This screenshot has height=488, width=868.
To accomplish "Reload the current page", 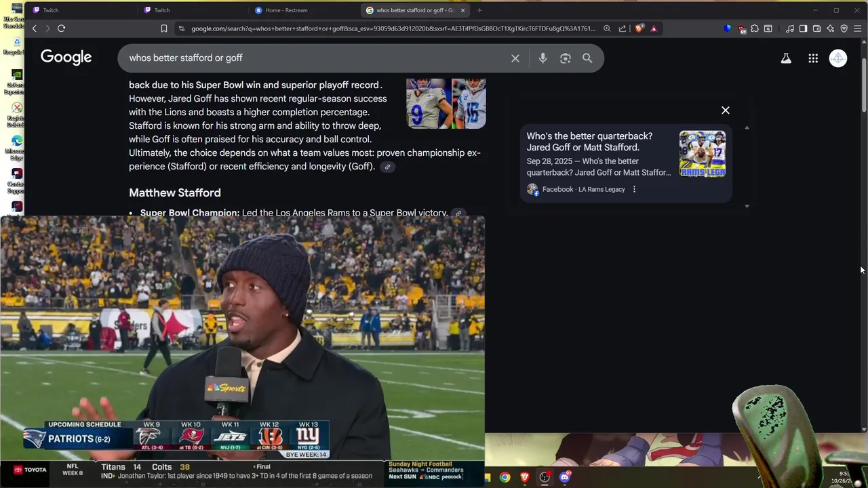I will click(x=61, y=28).
